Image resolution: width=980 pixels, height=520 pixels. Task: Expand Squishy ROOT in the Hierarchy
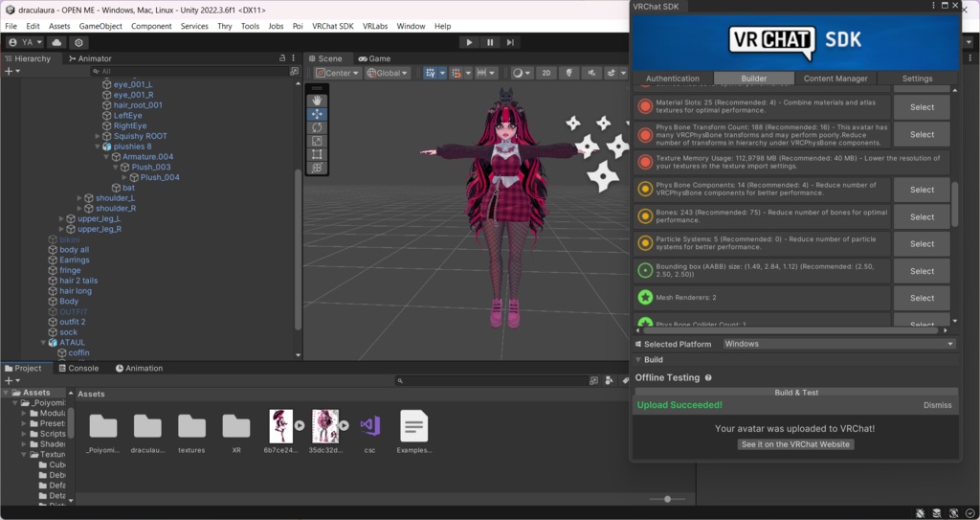[x=98, y=136]
